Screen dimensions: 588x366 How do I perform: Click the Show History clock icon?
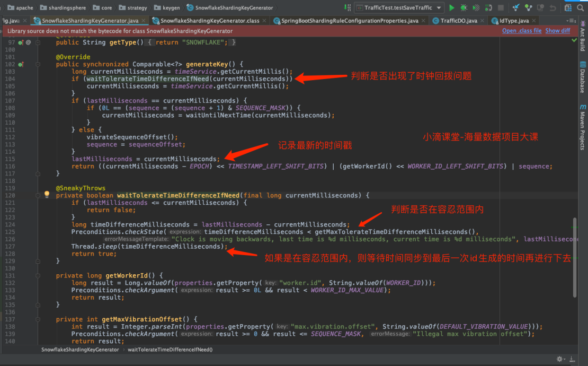[x=540, y=7]
